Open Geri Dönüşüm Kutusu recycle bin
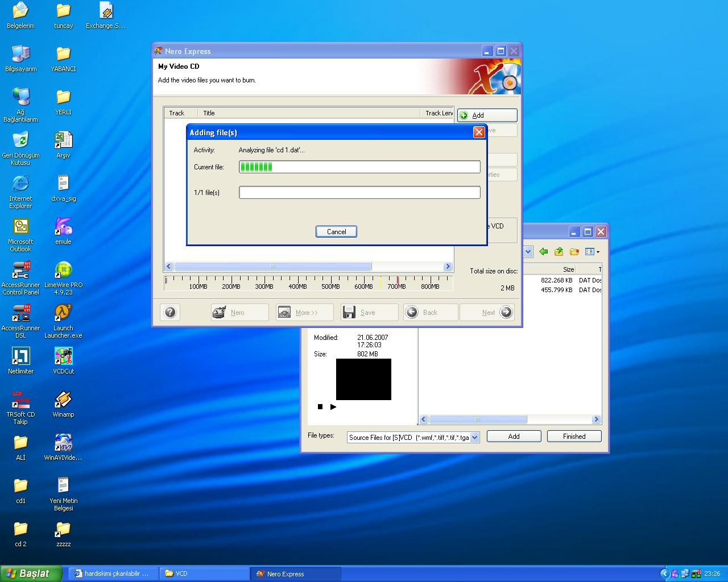Image resolution: width=728 pixels, height=582 pixels. [20, 148]
